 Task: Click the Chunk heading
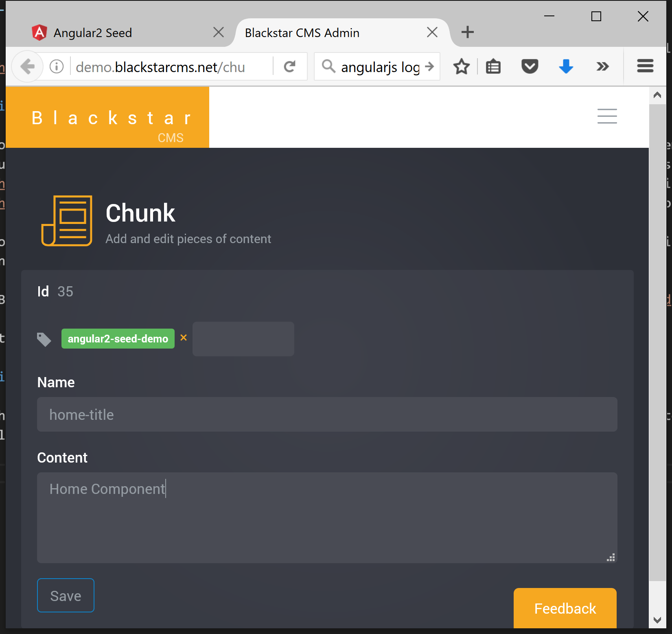140,213
